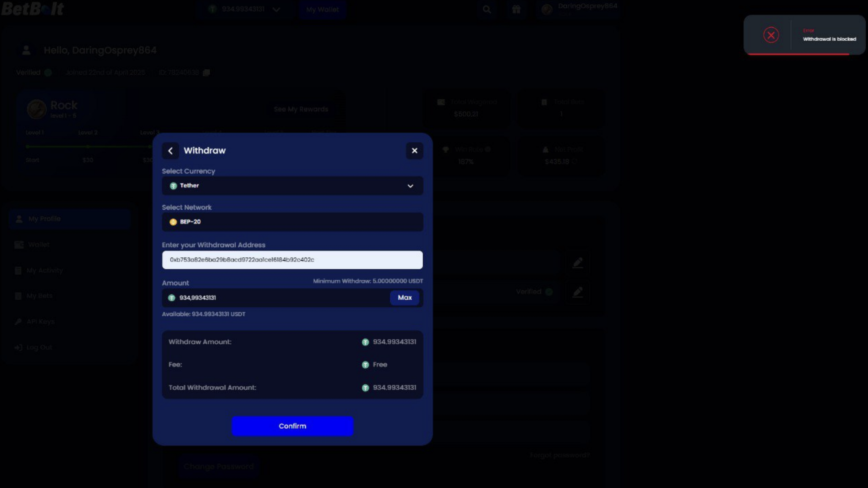This screenshot has height=488, width=868.
Task: Click the Total Bets stat card
Action: tap(561, 109)
